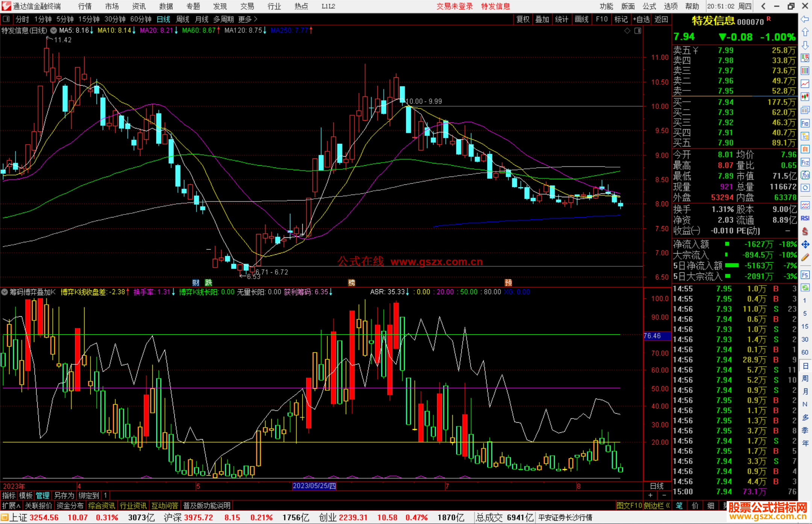Viewport: 812px width, 524px height.
Task: Click the F12 sidebar icon
Action: (x=805, y=162)
